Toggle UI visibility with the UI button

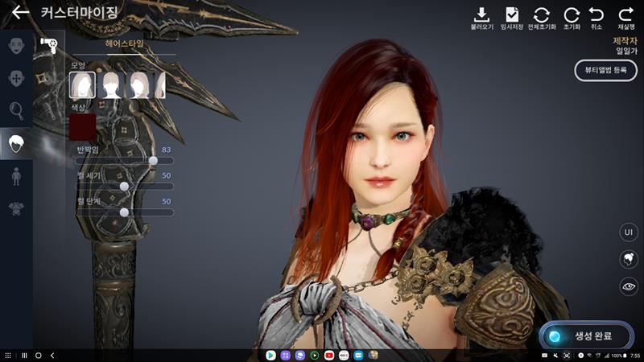(x=629, y=232)
